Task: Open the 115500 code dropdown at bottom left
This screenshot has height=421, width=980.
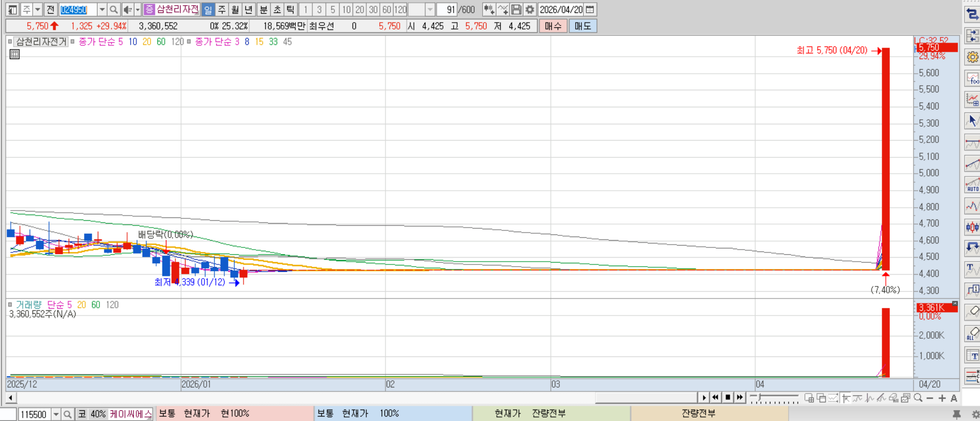Action: pos(56,415)
